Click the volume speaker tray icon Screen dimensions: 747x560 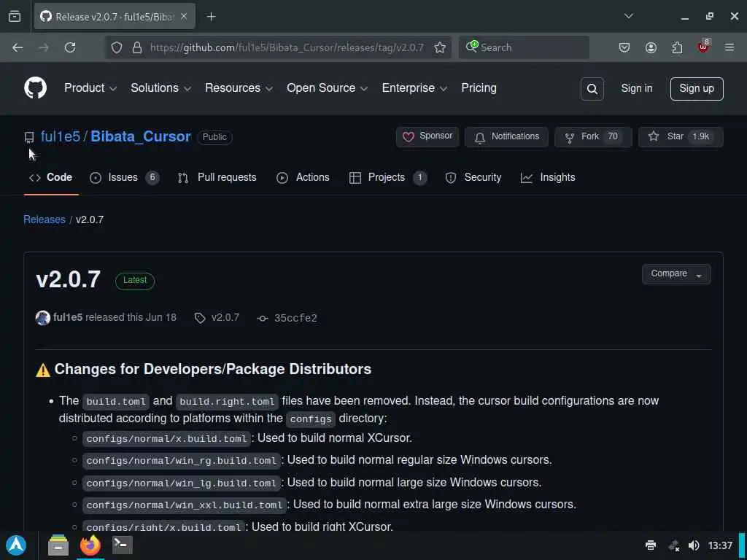(x=694, y=545)
